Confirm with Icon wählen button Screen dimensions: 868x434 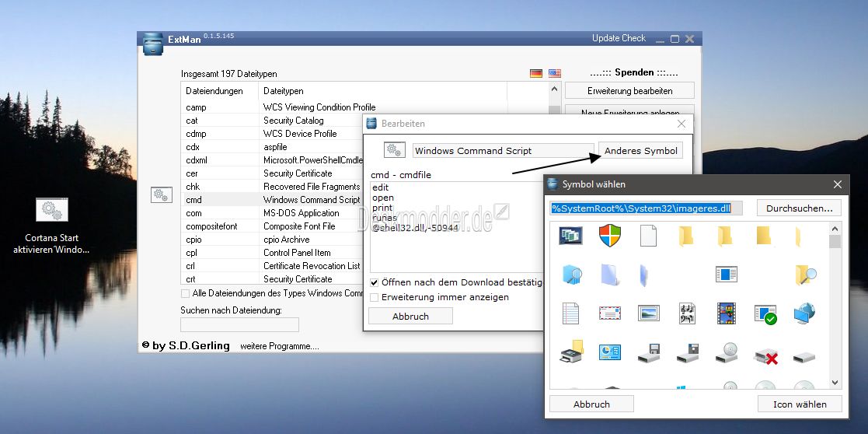click(x=800, y=404)
